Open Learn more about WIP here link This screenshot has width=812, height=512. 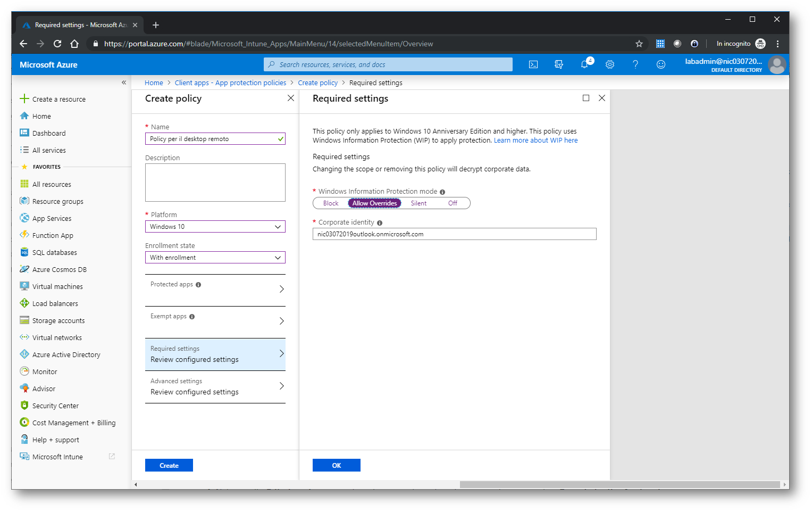pyautogui.click(x=535, y=141)
